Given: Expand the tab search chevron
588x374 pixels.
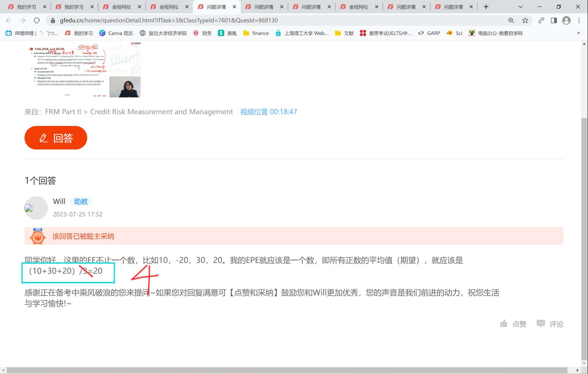Looking at the screenshot, I should click(520, 7).
